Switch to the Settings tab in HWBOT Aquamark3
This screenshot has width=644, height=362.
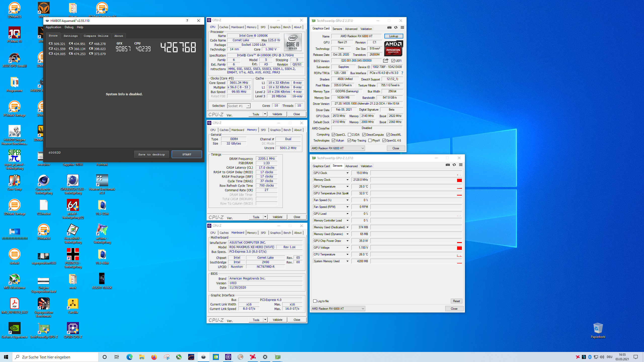pyautogui.click(x=70, y=36)
